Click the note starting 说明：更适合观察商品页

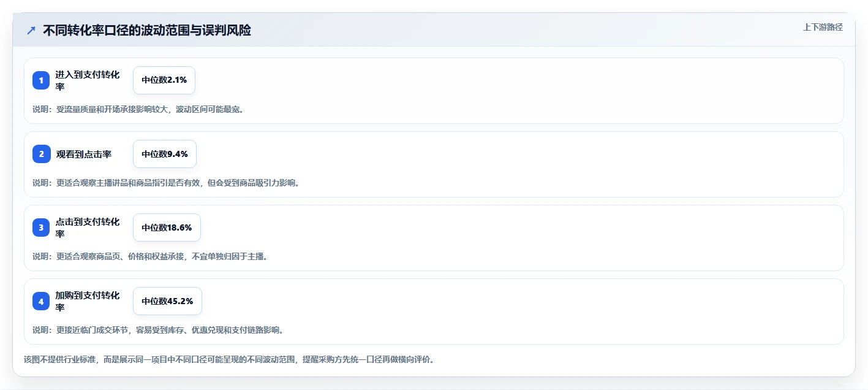pyautogui.click(x=150, y=256)
